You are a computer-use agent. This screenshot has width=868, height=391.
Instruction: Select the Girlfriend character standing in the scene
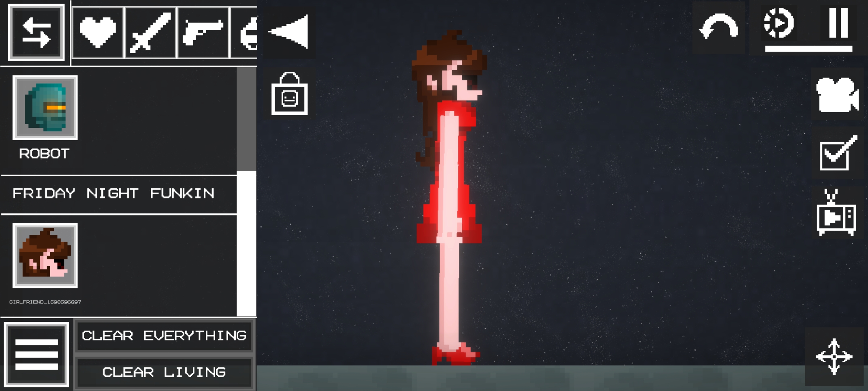(x=450, y=198)
